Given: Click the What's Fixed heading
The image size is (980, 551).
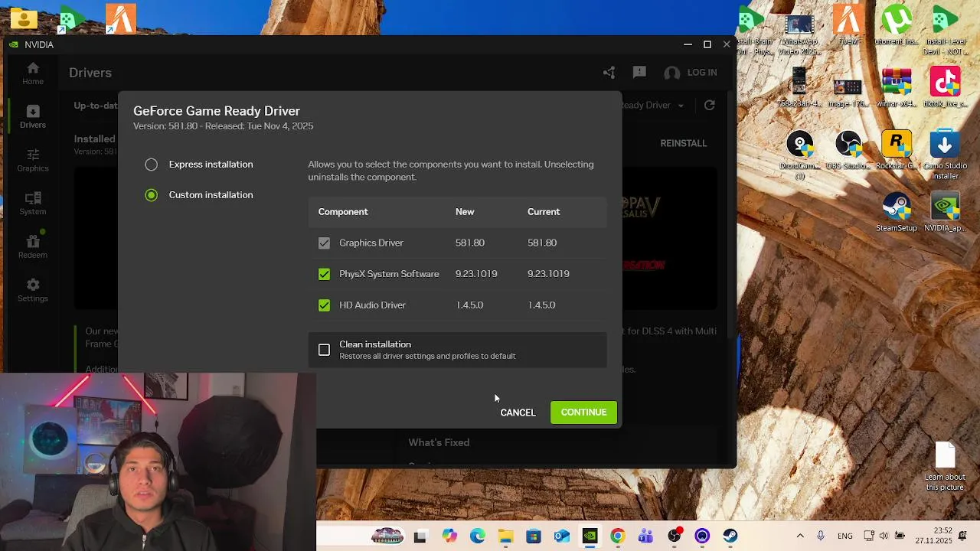Looking at the screenshot, I should pyautogui.click(x=439, y=442).
